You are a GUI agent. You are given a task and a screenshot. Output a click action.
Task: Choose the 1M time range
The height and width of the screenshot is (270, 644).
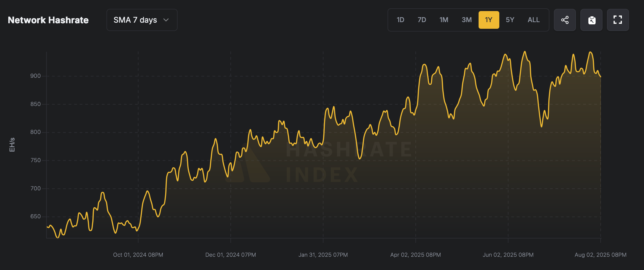(444, 20)
